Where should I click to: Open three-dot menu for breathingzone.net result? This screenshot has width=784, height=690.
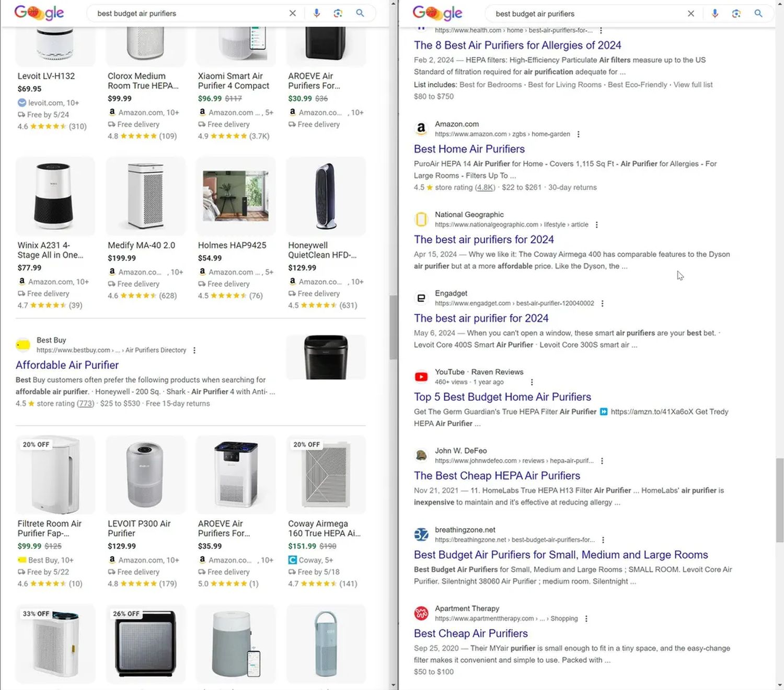pos(603,540)
